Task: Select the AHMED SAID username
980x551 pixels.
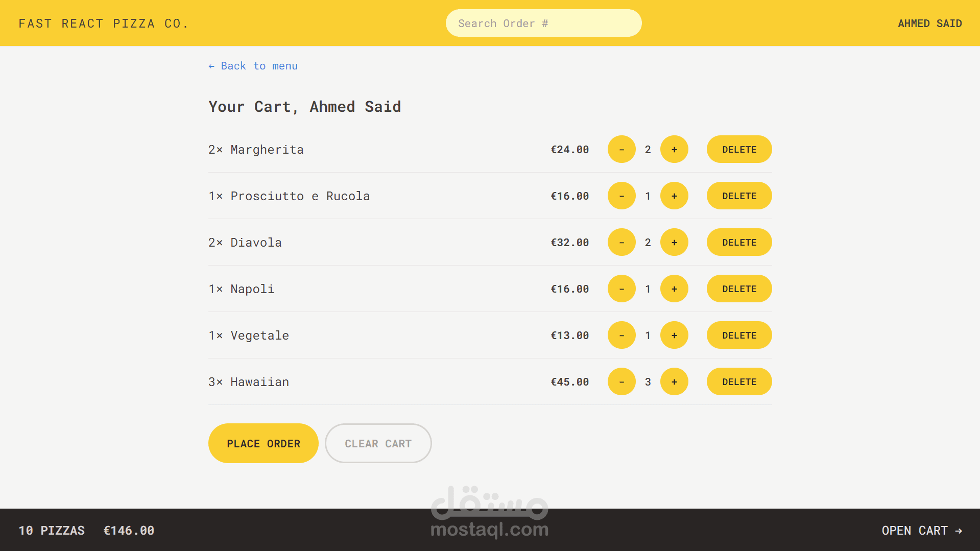Action: coord(929,23)
